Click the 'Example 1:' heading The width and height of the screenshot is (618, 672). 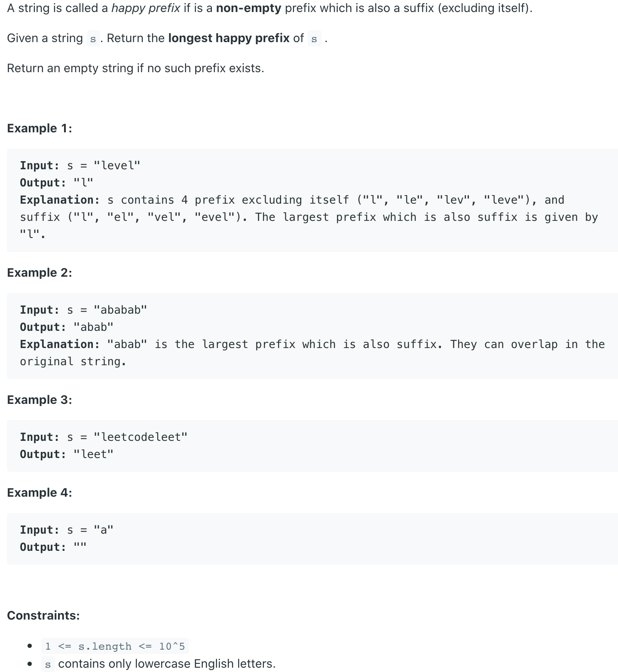pyautogui.click(x=40, y=128)
